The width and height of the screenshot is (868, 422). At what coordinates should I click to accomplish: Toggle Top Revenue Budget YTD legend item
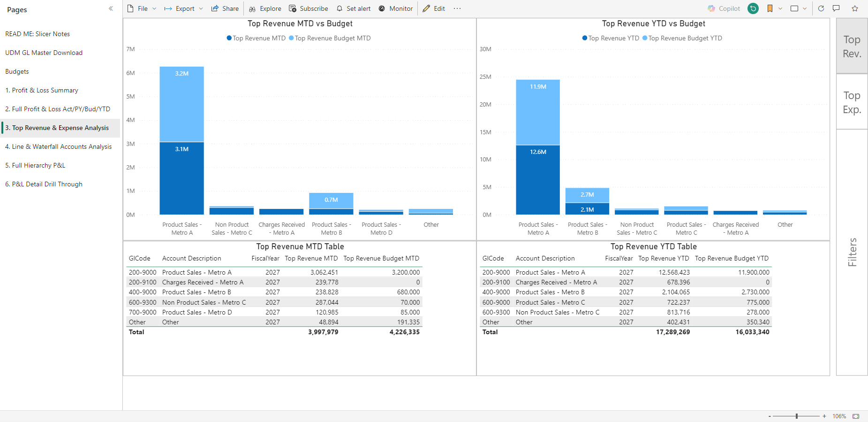[682, 38]
